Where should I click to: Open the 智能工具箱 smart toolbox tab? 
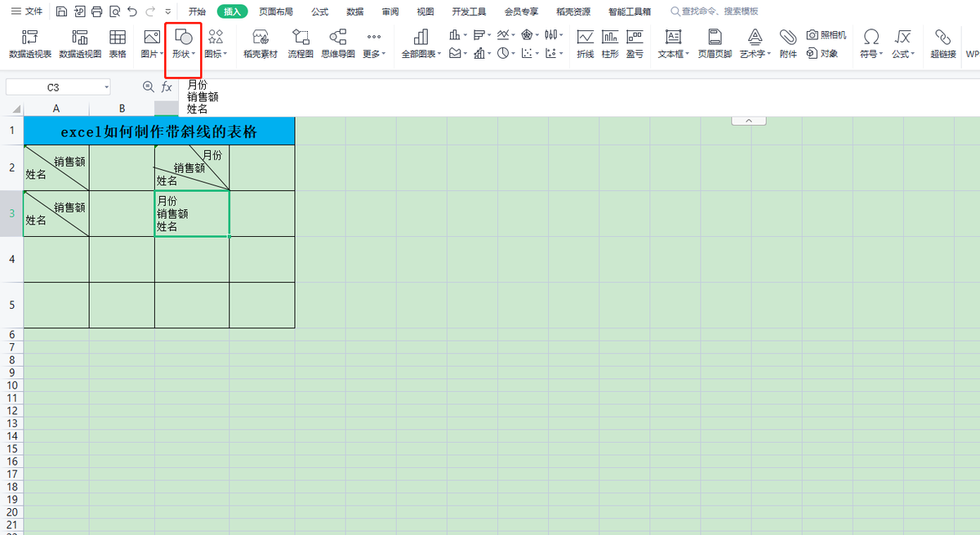[x=630, y=11]
